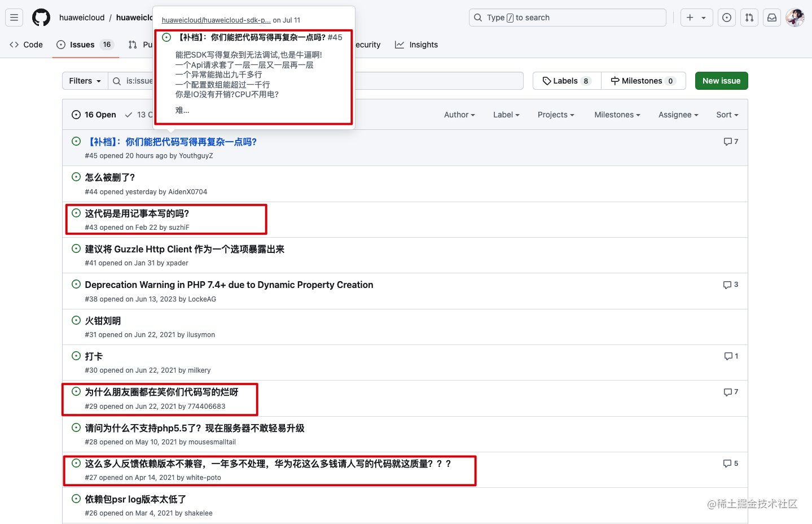
Task: Open the hamburger navigation menu
Action: click(x=14, y=18)
